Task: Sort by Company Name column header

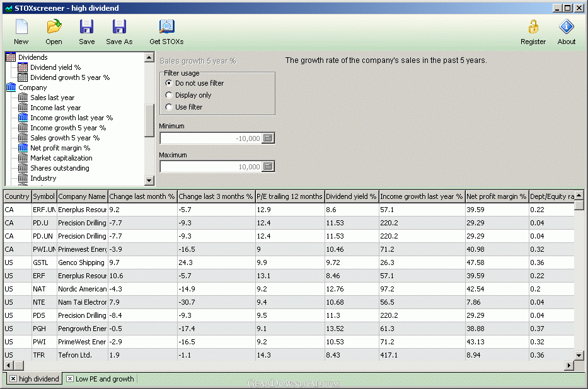Action: click(82, 196)
